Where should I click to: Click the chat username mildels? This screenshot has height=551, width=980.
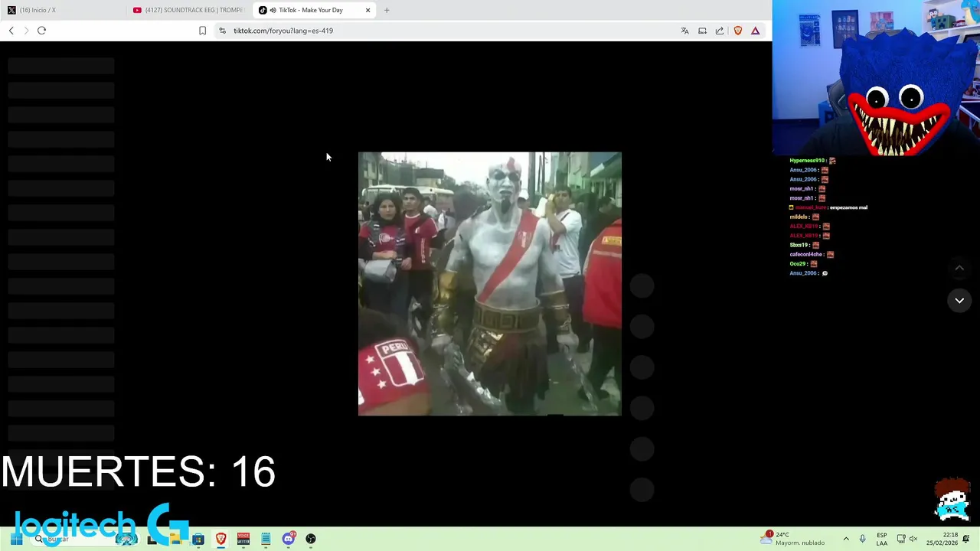pyautogui.click(x=799, y=217)
